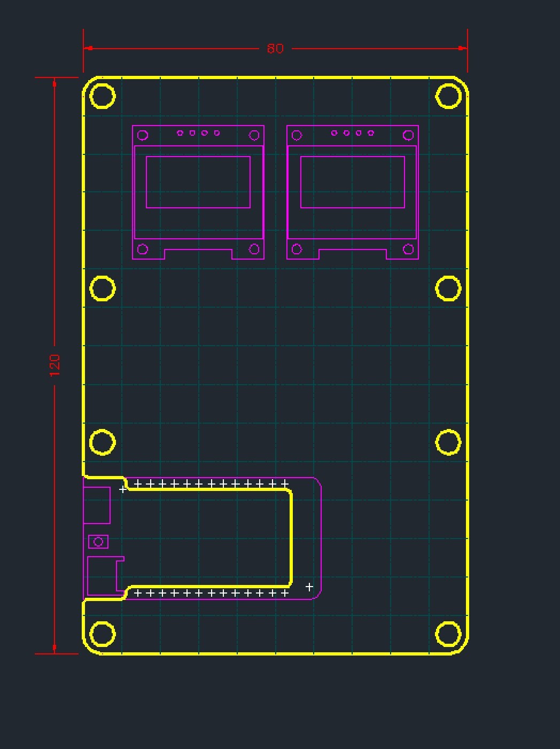Select the top-right yellow mounting hole
Image resolution: width=560 pixels, height=749 pixels.
click(x=448, y=96)
